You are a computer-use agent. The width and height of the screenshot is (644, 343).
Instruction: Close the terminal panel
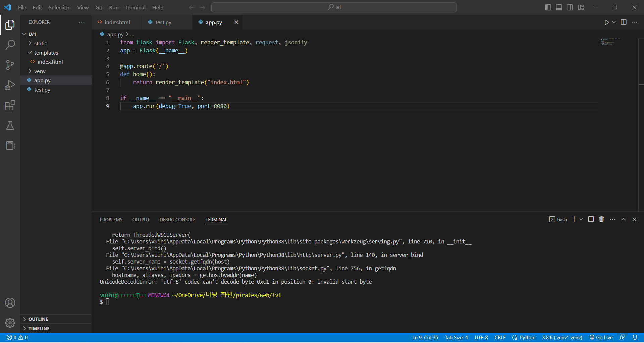pyautogui.click(x=634, y=219)
